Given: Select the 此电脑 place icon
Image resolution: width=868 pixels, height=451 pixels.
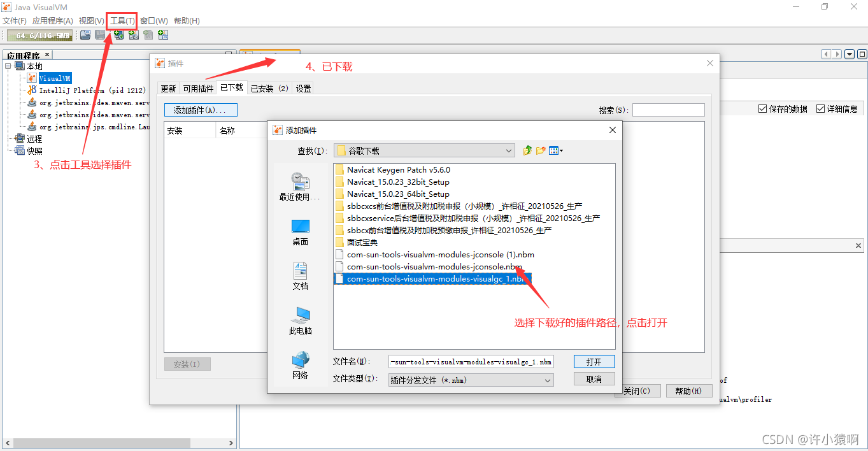Looking at the screenshot, I should (300, 321).
